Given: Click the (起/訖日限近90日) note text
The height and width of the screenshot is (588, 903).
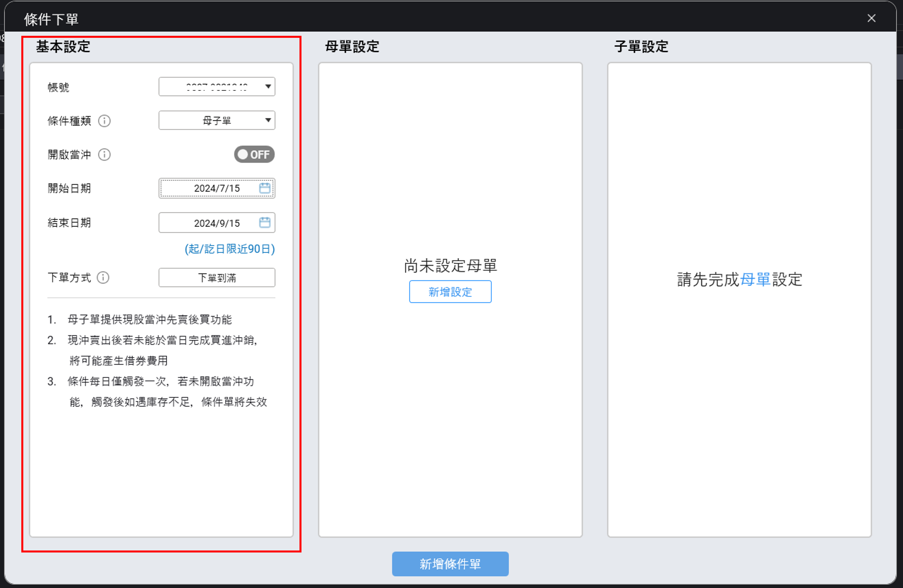Looking at the screenshot, I should [x=230, y=249].
